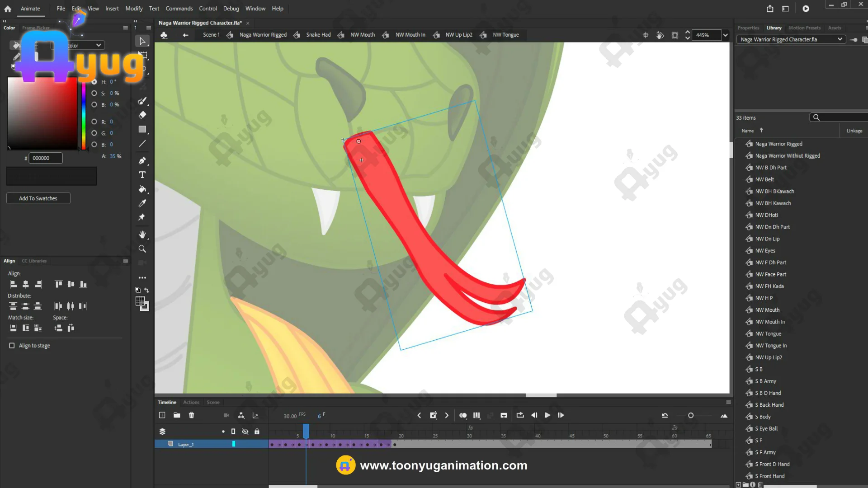Image resolution: width=868 pixels, height=488 pixels.
Task: Expand the color type dropdown
Action: (98, 45)
